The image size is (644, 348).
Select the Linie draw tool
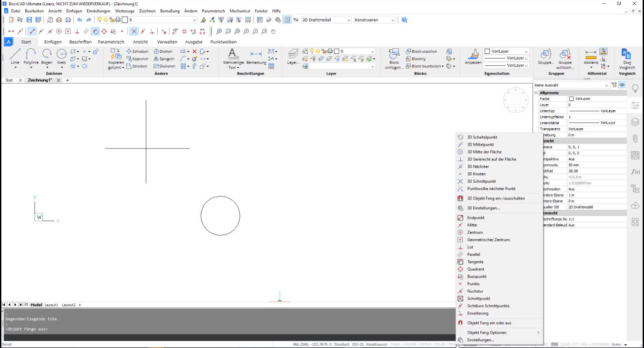tap(15, 56)
